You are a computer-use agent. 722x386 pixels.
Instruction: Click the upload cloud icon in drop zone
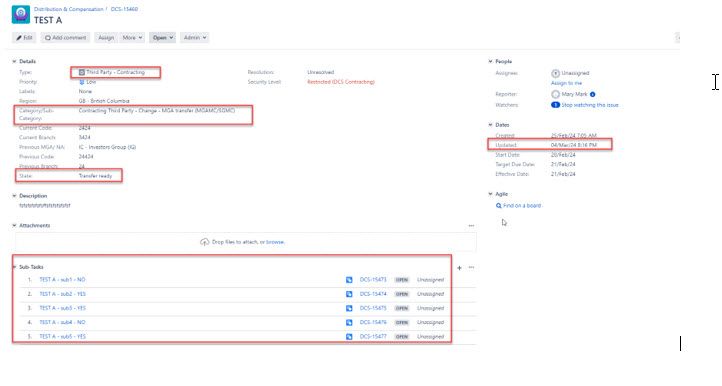(x=204, y=242)
